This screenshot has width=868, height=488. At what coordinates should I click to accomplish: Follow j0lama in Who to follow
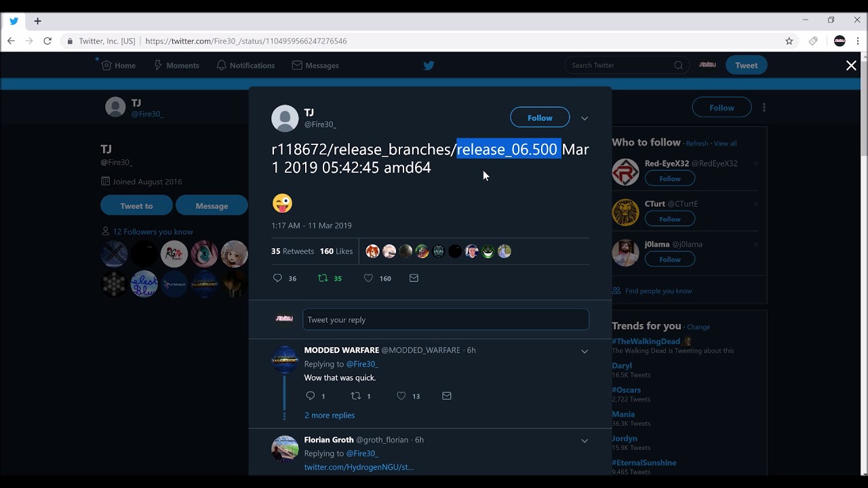click(x=669, y=260)
